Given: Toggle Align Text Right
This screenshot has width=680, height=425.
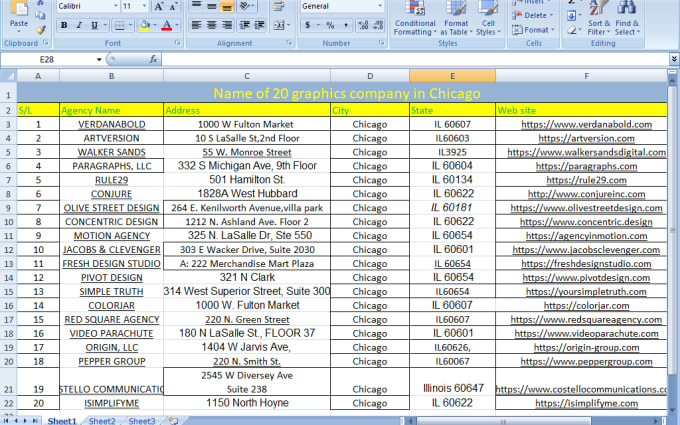Looking at the screenshot, I should point(226,25).
